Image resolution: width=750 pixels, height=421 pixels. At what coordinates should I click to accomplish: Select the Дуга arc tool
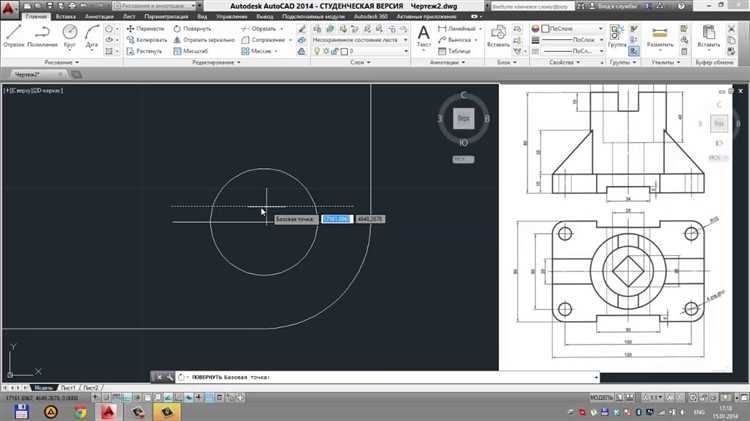coord(93,36)
